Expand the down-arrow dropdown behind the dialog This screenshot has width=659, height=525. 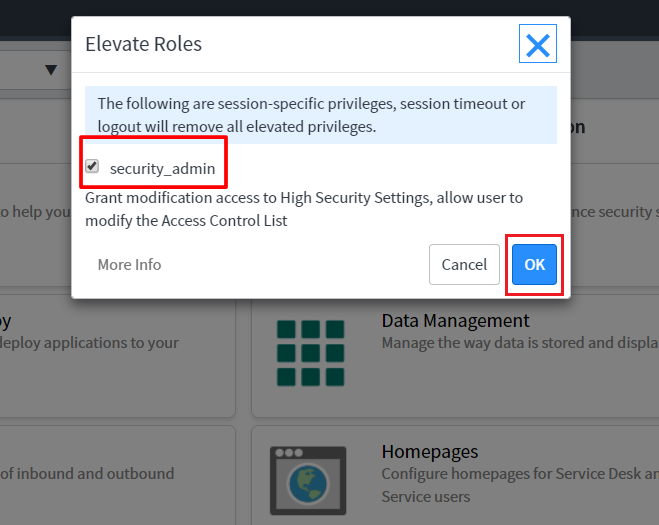tap(51, 70)
